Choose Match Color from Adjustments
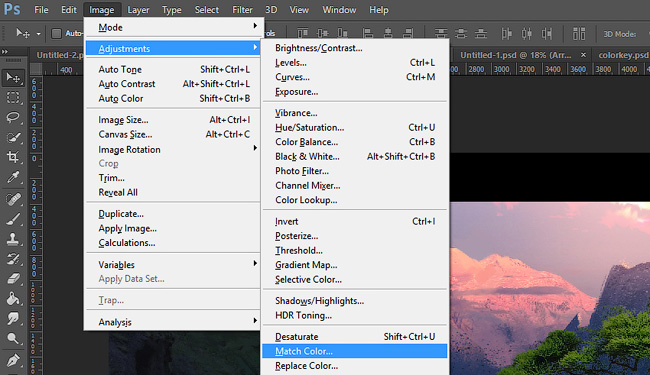Image resolution: width=650 pixels, height=375 pixels. pyautogui.click(x=354, y=351)
